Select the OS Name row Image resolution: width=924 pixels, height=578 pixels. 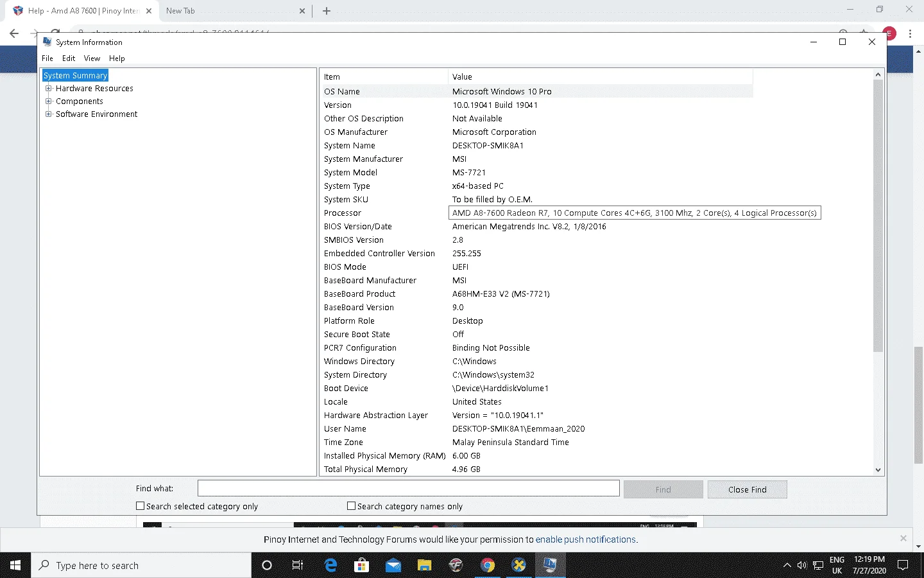click(536, 92)
